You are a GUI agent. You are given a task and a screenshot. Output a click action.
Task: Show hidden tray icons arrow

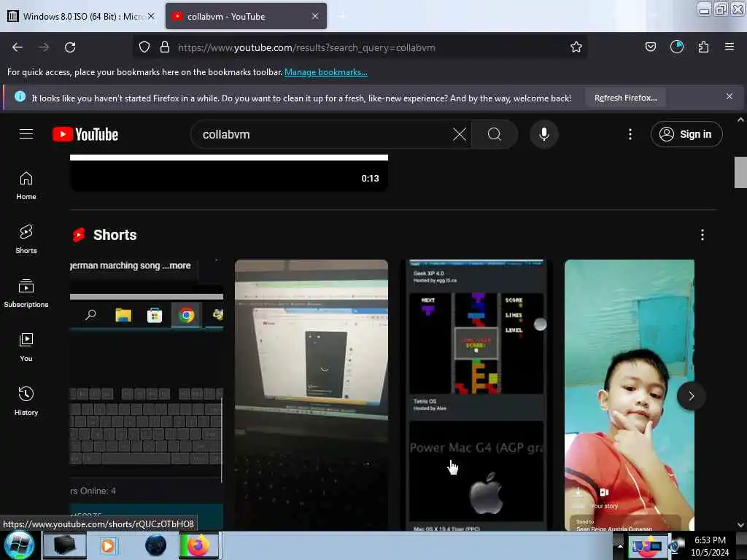(x=620, y=545)
